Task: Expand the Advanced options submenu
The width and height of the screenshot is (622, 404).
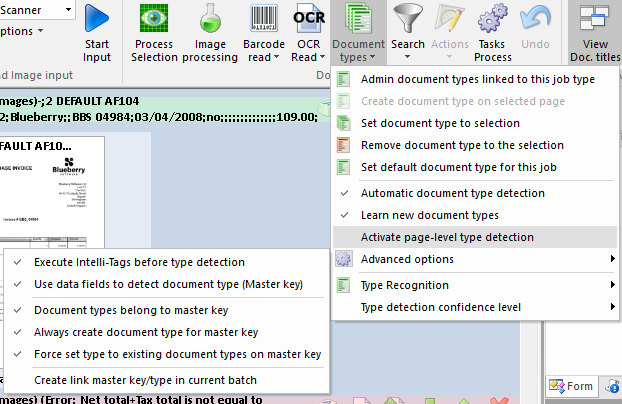Action: pos(406,259)
